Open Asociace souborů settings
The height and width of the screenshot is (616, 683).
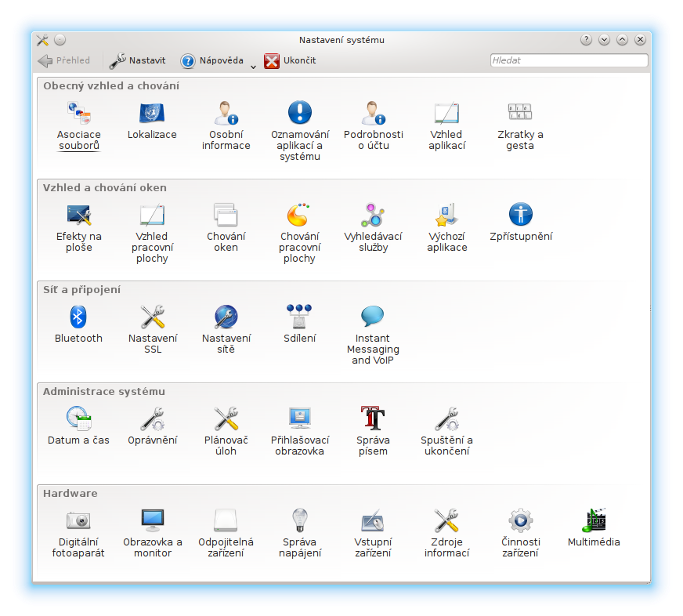point(79,125)
